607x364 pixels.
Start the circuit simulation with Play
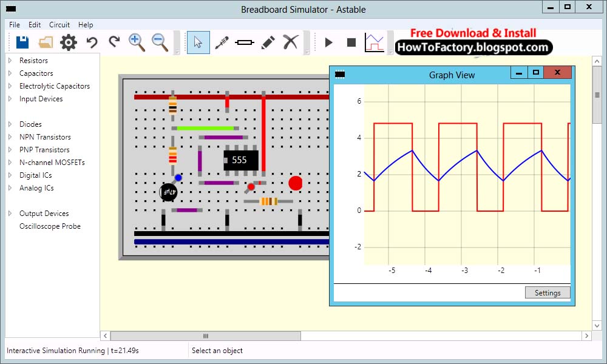(328, 42)
